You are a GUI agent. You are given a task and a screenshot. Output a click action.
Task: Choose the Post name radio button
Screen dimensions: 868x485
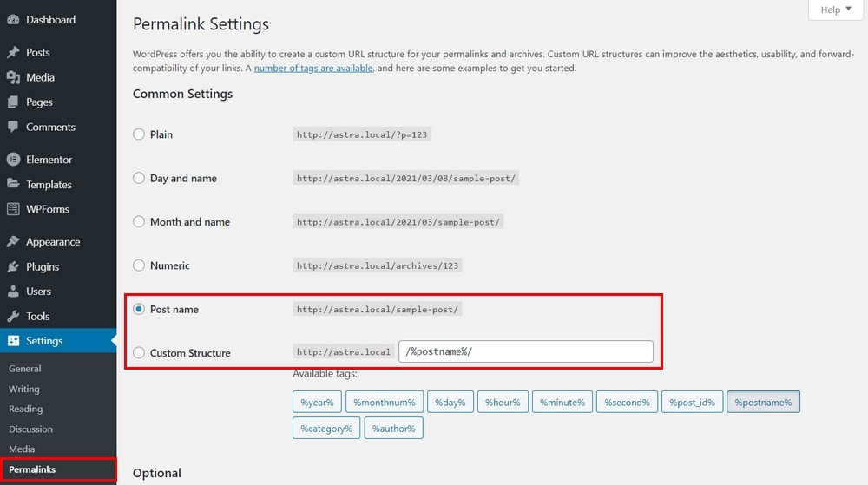138,309
